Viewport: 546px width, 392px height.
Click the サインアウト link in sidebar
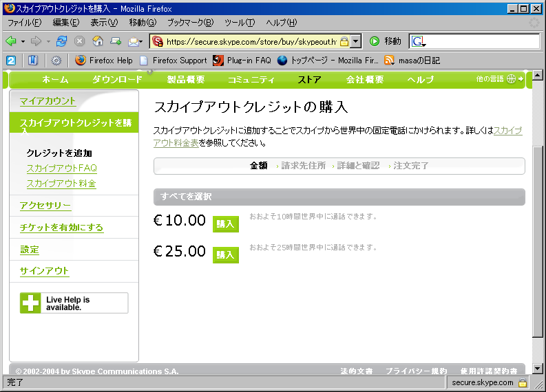[x=45, y=271]
